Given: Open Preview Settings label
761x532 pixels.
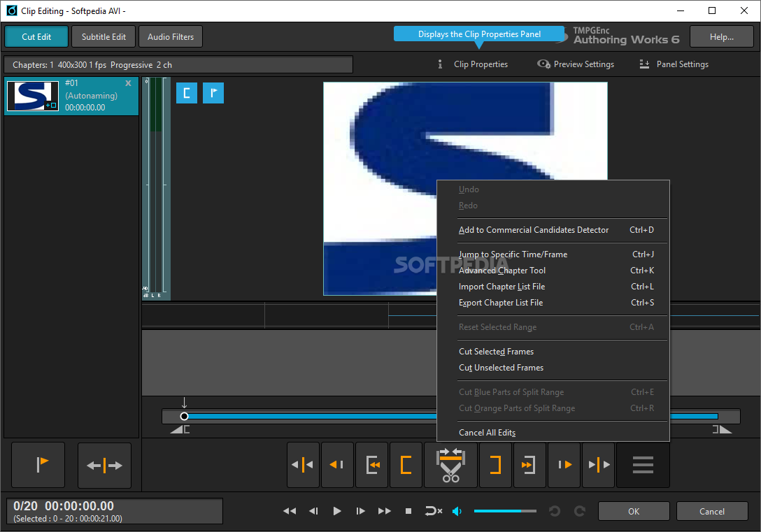Looking at the screenshot, I should 584,64.
